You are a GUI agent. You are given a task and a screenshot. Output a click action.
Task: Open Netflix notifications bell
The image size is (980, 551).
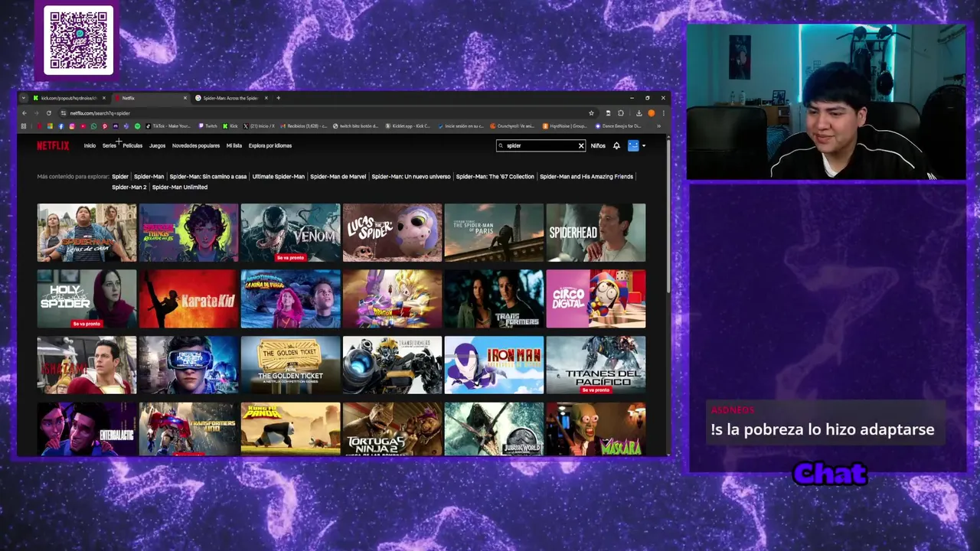(616, 145)
